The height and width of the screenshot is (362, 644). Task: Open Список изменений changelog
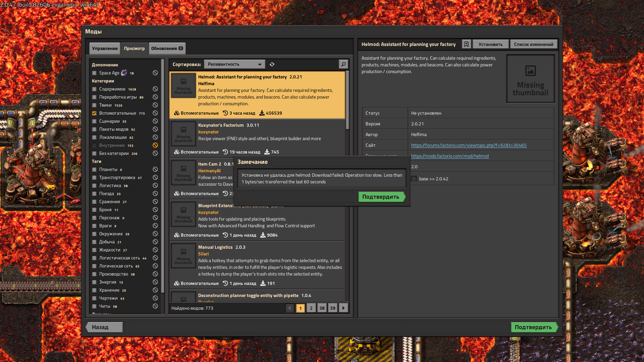534,44
